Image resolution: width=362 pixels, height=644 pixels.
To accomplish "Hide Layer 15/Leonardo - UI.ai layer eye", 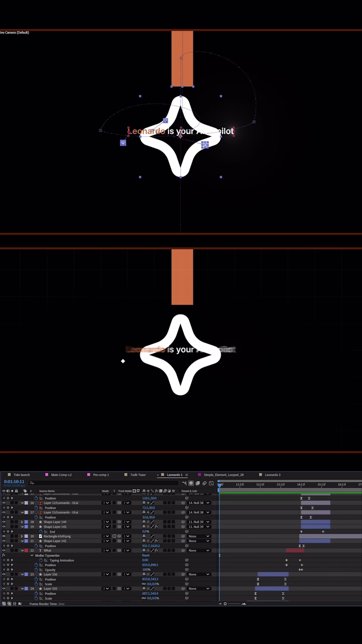I will [4, 512].
